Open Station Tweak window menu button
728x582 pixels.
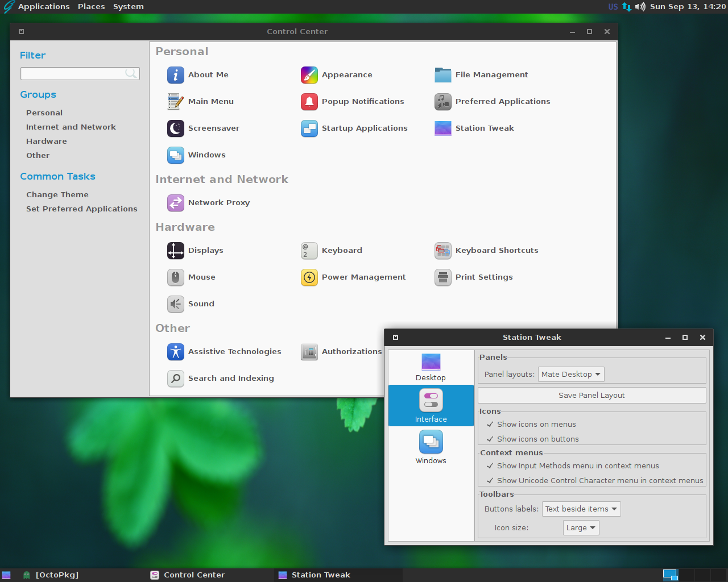395,338
